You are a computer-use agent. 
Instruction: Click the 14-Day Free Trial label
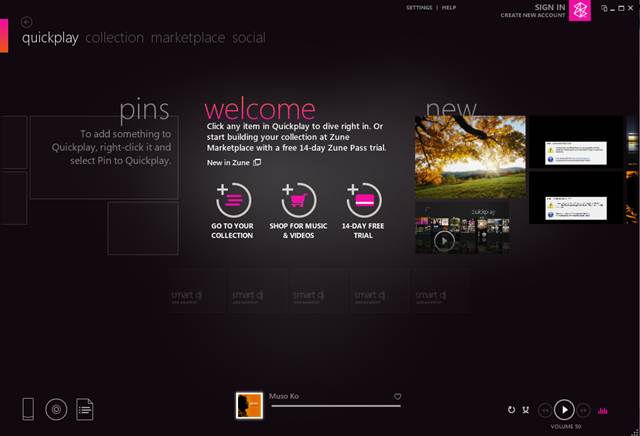[x=363, y=231]
